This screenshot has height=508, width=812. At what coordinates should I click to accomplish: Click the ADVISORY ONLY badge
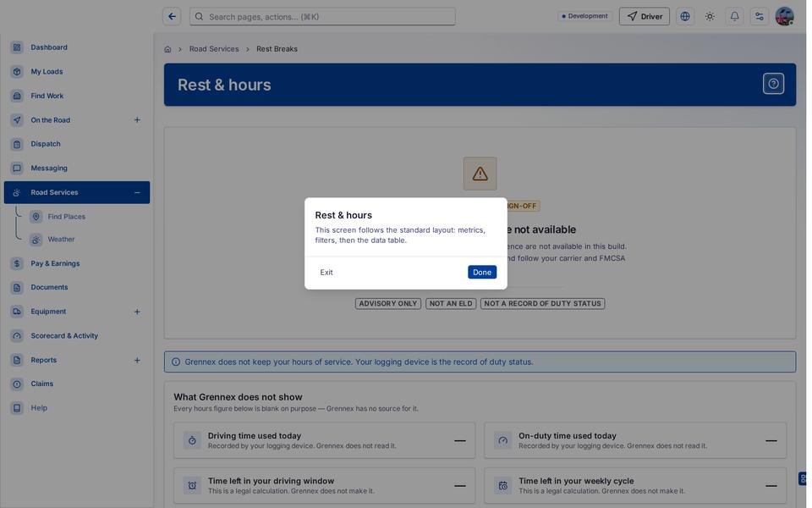[388, 304]
